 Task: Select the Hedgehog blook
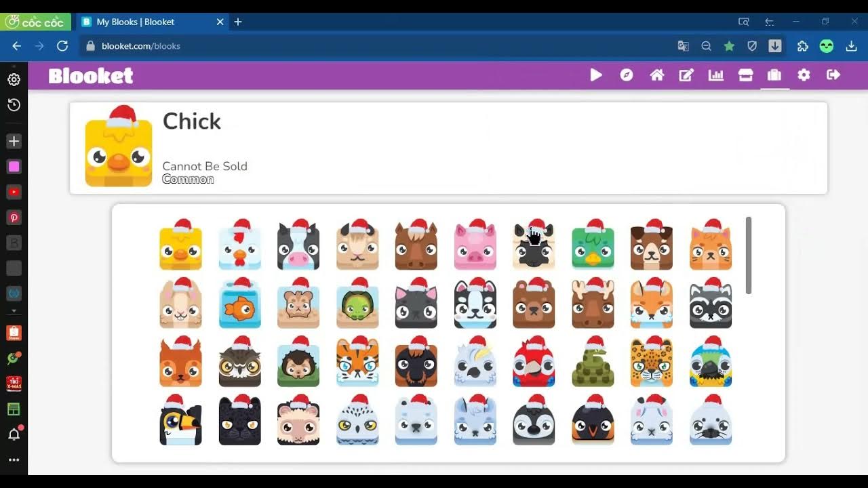(x=298, y=361)
